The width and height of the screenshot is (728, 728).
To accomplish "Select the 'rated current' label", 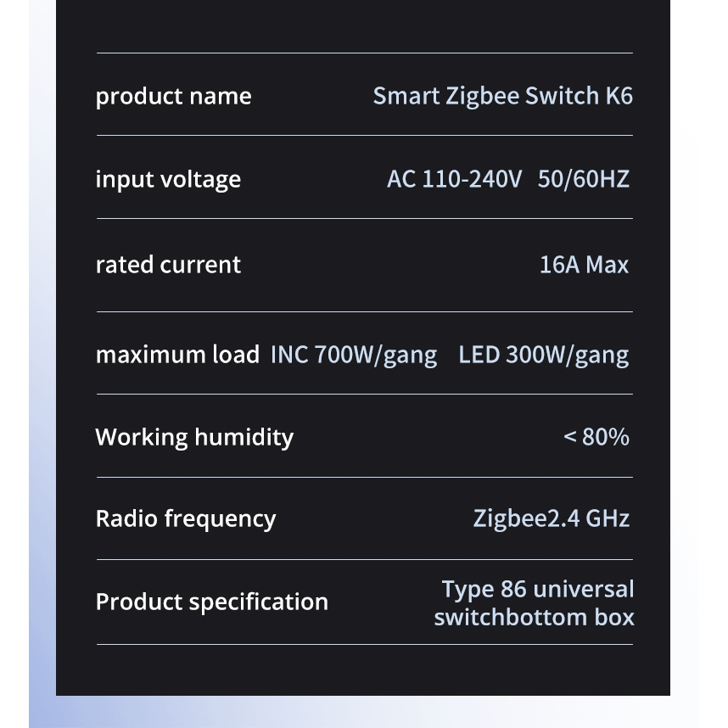I will point(168,265).
